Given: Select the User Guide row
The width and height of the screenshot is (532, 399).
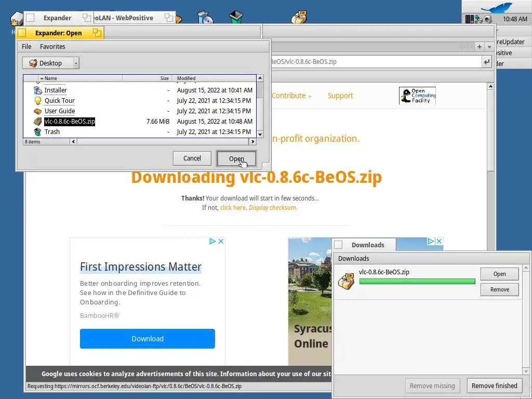Looking at the screenshot, I should (x=140, y=111).
